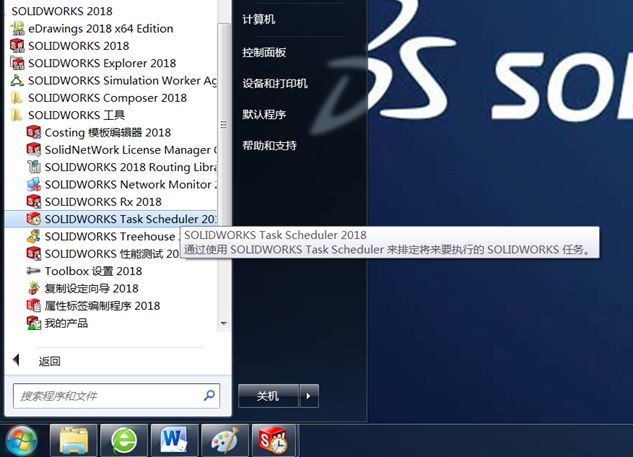This screenshot has height=457, width=633.
Task: Expand the shutdown options arrow
Action: coord(309,396)
